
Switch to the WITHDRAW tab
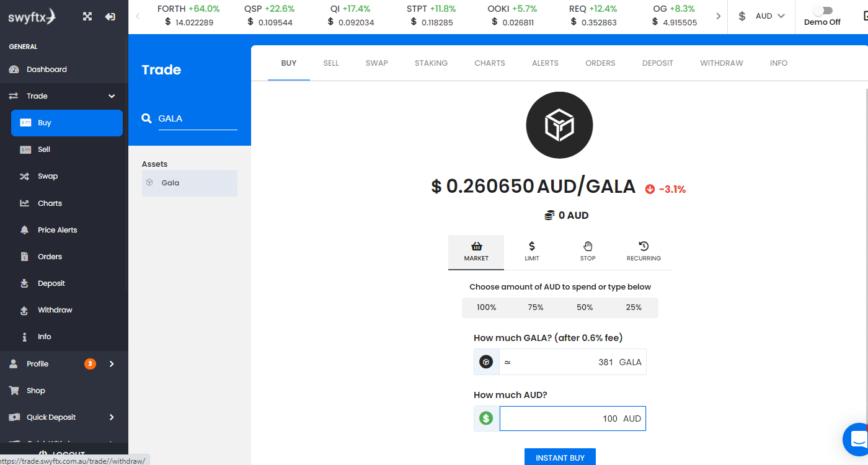coord(722,63)
